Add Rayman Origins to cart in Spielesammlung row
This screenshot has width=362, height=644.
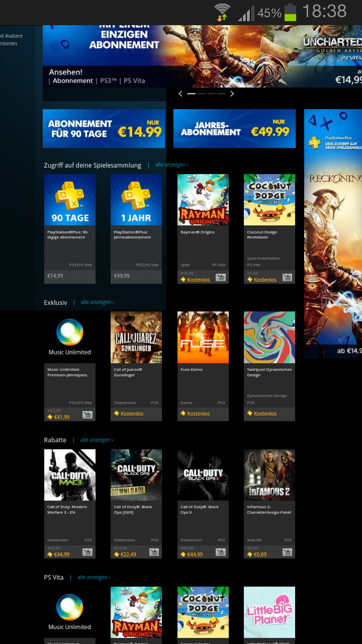220,277
